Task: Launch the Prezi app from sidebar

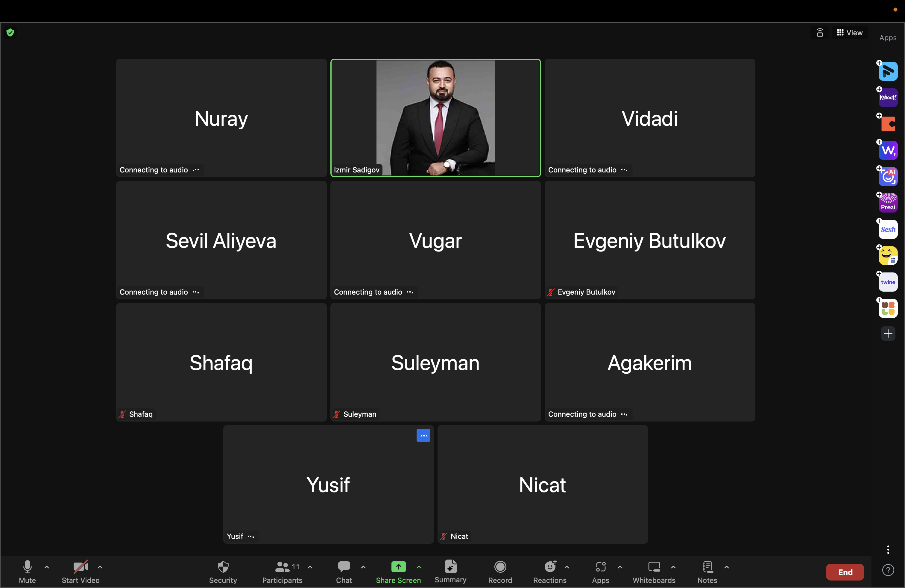Action: click(x=888, y=203)
